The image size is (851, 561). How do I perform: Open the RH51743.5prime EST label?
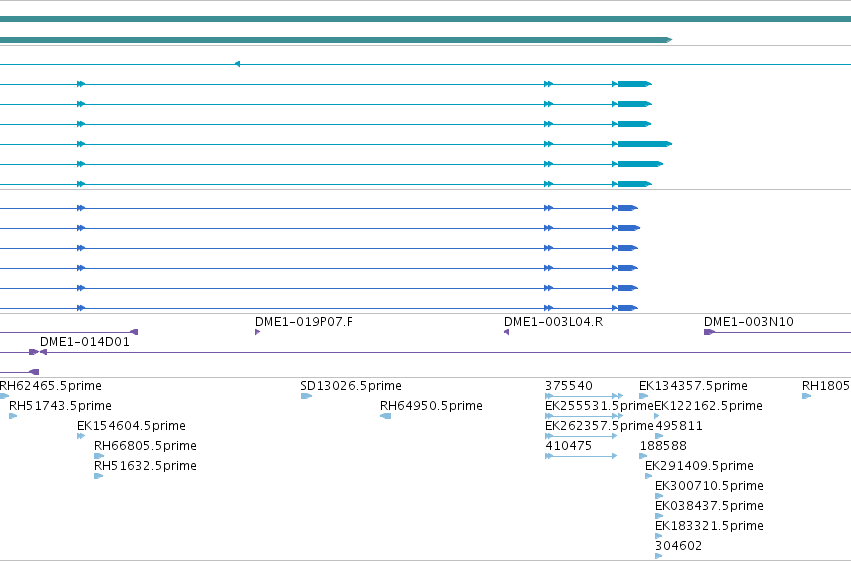point(60,406)
